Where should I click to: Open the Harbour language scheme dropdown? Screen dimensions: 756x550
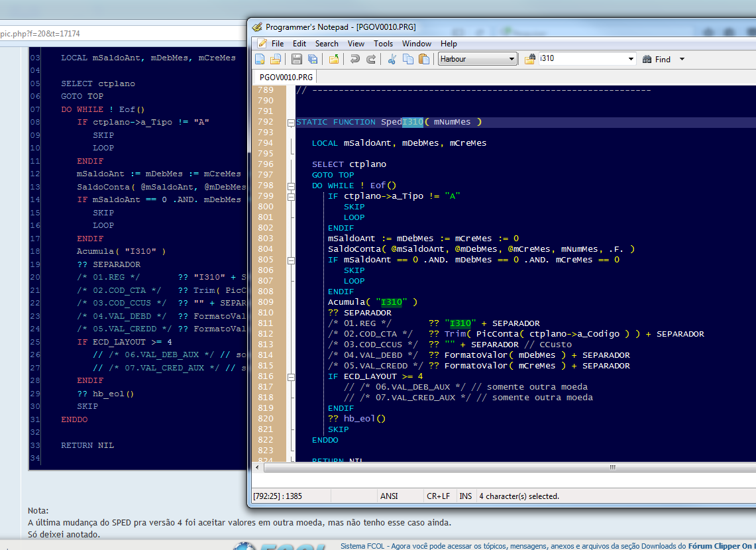pos(512,59)
